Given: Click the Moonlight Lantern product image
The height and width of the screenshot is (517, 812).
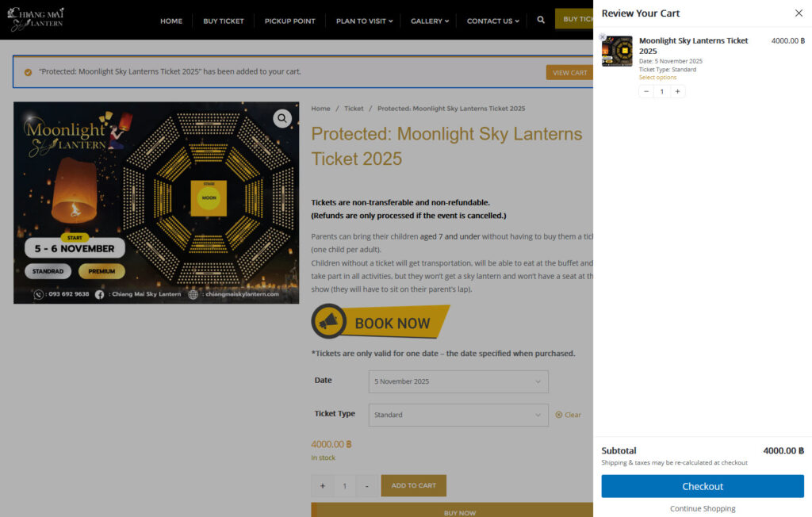Looking at the screenshot, I should point(156,202).
